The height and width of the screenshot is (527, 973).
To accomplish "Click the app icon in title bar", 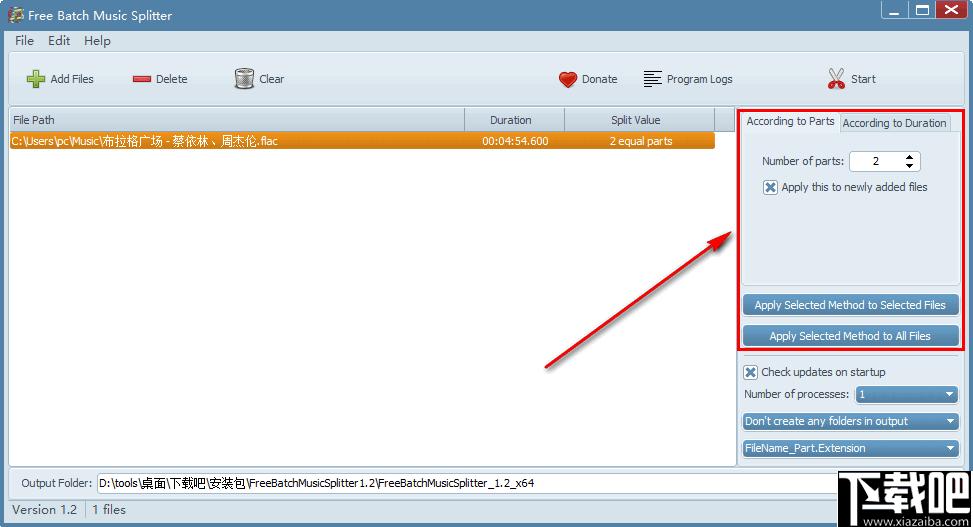I will click(15, 15).
